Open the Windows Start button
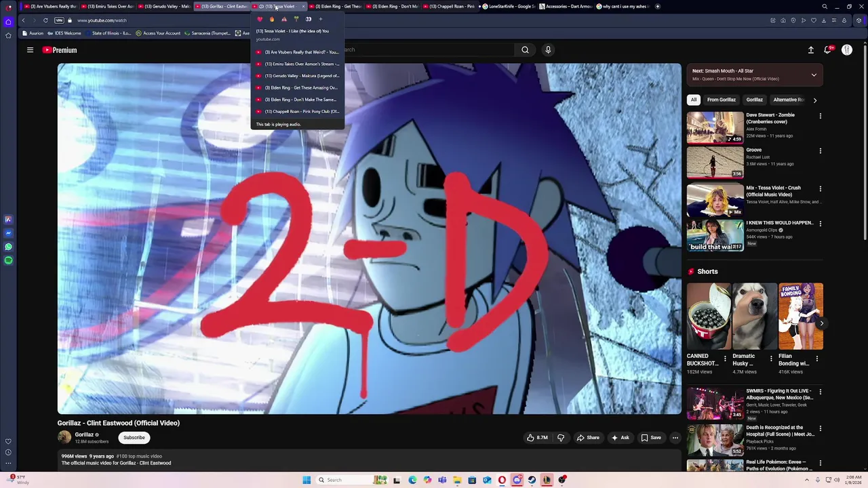The width and height of the screenshot is (868, 488). point(307,480)
